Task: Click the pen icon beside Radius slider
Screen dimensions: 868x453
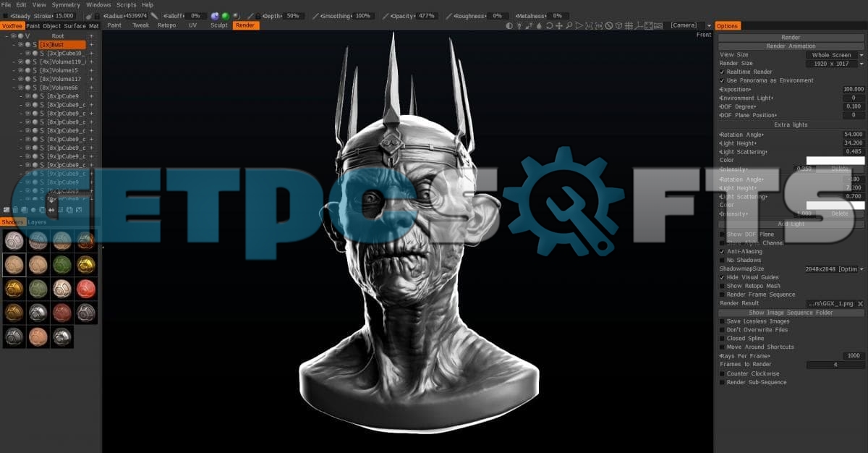Action: [154, 15]
